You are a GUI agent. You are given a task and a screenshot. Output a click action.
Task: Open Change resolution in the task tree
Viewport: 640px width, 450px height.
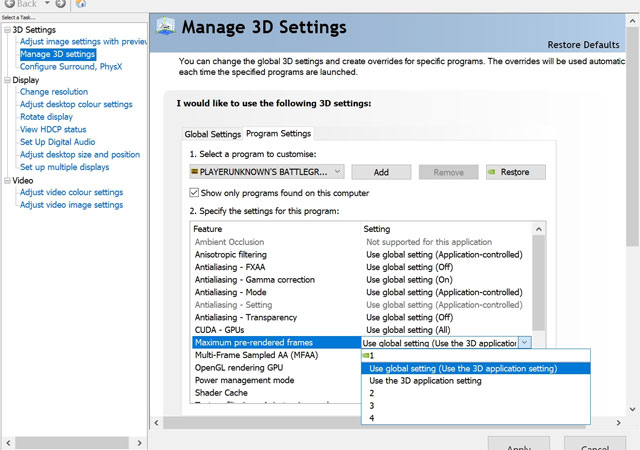pos(54,92)
